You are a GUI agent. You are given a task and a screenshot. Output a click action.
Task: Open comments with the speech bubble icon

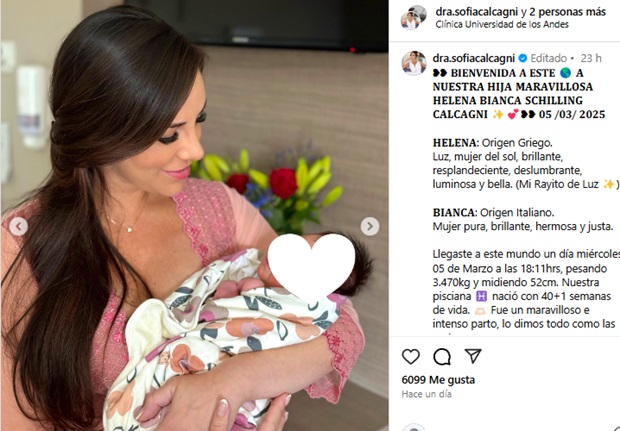click(x=442, y=357)
